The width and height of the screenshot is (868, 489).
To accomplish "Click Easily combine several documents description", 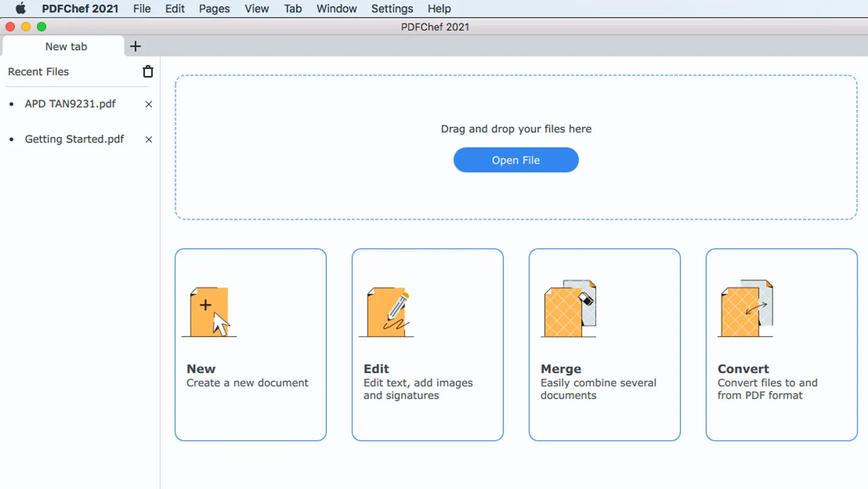I will click(x=599, y=389).
